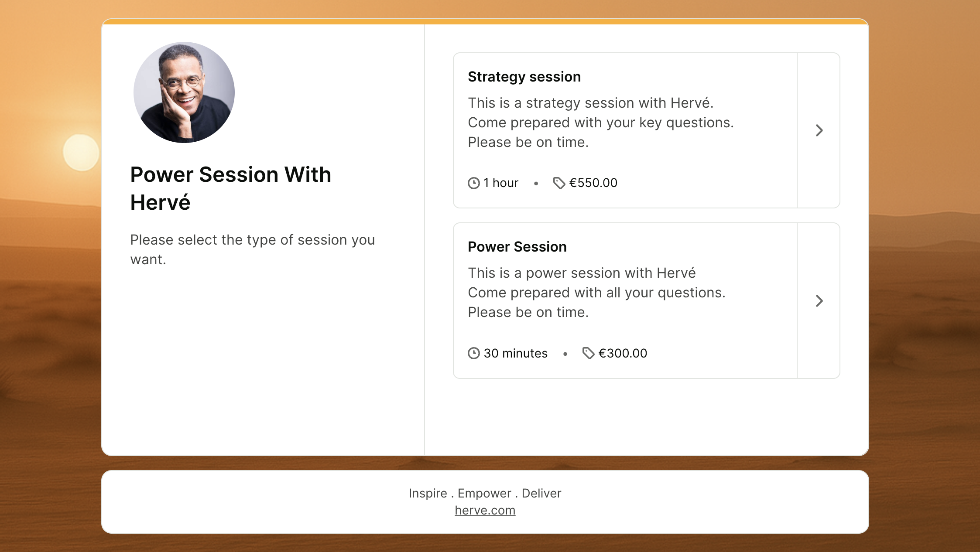Open the herve.com link
980x552 pixels.
tap(485, 510)
